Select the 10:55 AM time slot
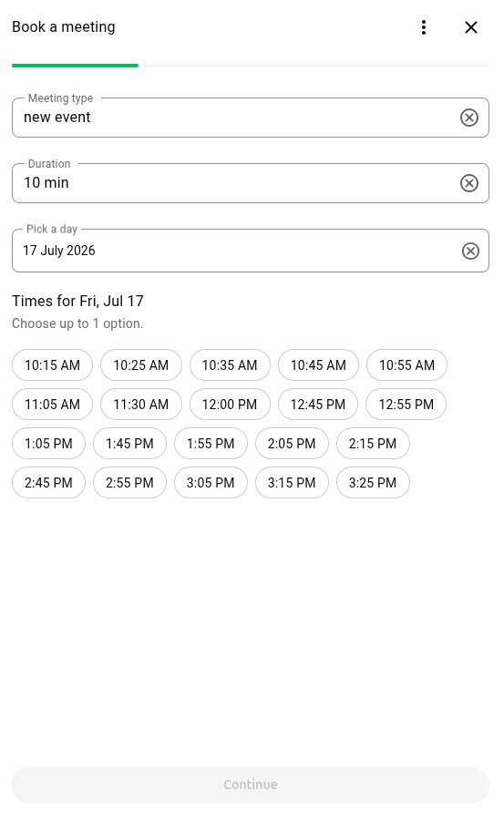This screenshot has height=821, width=504. pos(406,365)
